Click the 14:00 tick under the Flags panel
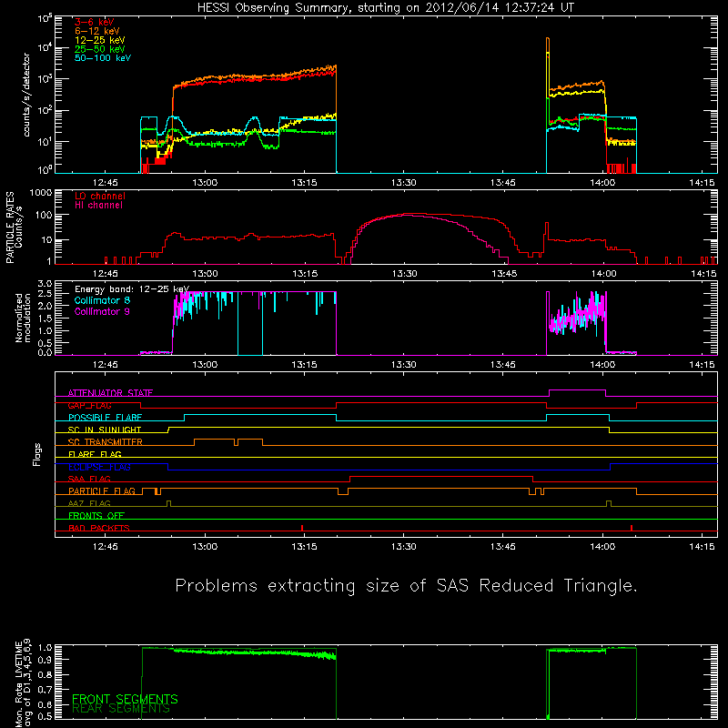The height and width of the screenshot is (728, 728). [602, 547]
